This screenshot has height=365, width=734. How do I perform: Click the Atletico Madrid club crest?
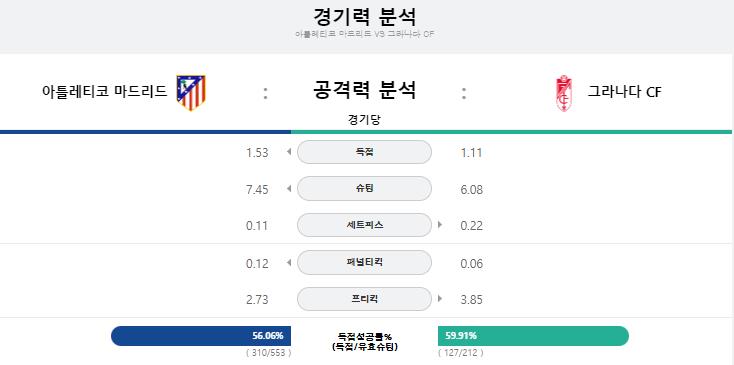pos(191,93)
